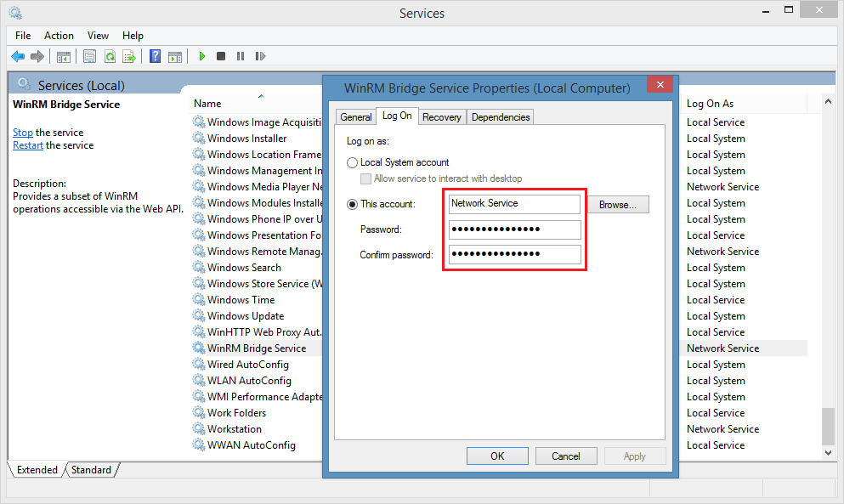Click the Stop Service square icon
This screenshot has width=844, height=504.
[221, 56]
